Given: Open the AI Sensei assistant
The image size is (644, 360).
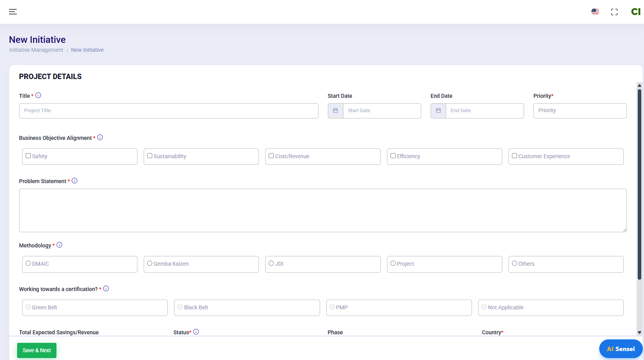Looking at the screenshot, I should tap(621, 349).
